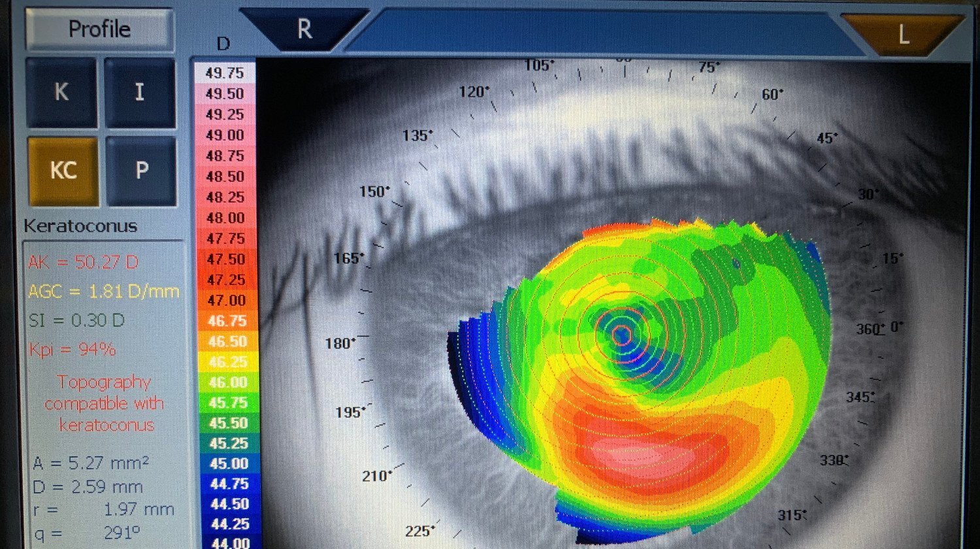The width and height of the screenshot is (980, 549).
Task: Pick the 48.25 D color scale swatch
Action: (225, 197)
